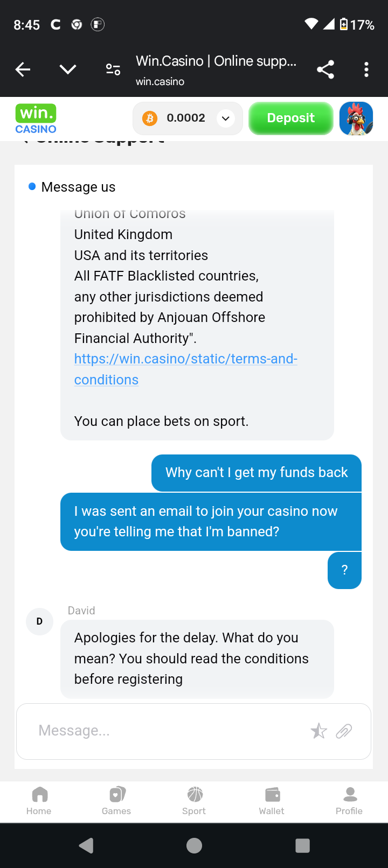Tap the share icon in browser bar

coord(325,69)
